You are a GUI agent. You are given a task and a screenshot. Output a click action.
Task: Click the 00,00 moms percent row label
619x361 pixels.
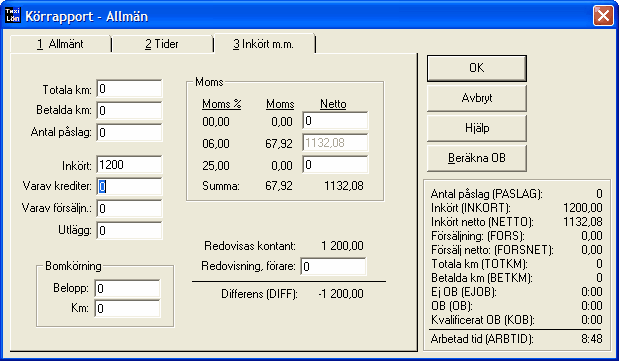pyautogui.click(x=216, y=122)
